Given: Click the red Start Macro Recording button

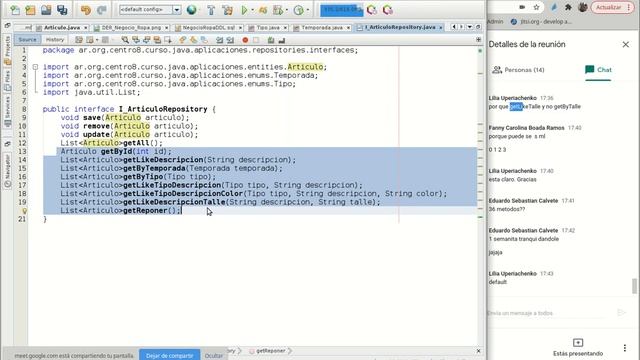Looking at the screenshot, I should pos(245,40).
